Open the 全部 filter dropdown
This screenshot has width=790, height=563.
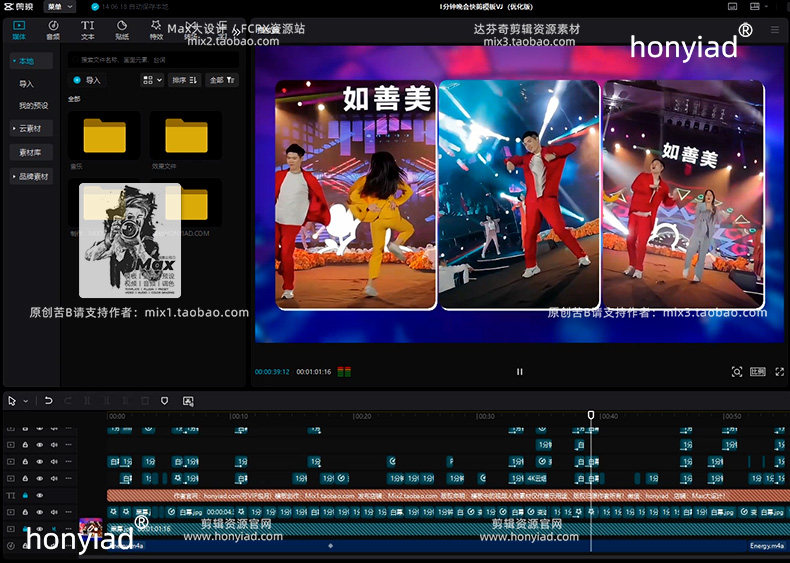222,80
